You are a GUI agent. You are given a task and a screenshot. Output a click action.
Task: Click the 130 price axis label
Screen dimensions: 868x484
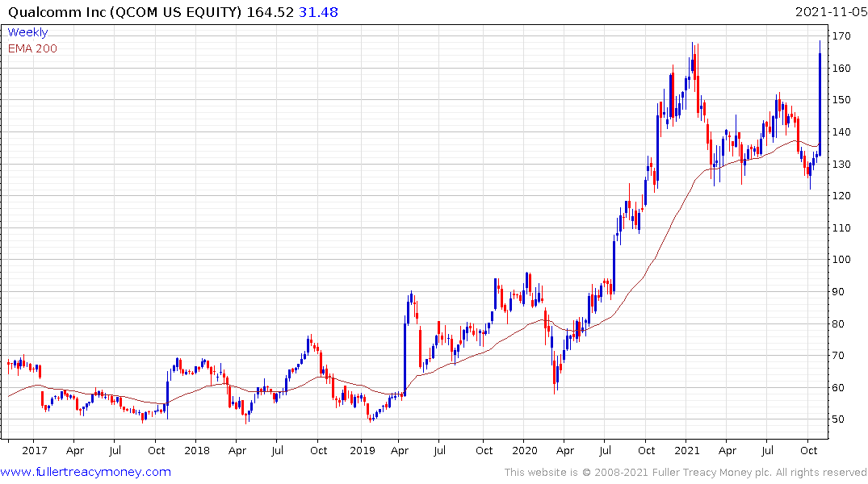pyautogui.click(x=841, y=164)
